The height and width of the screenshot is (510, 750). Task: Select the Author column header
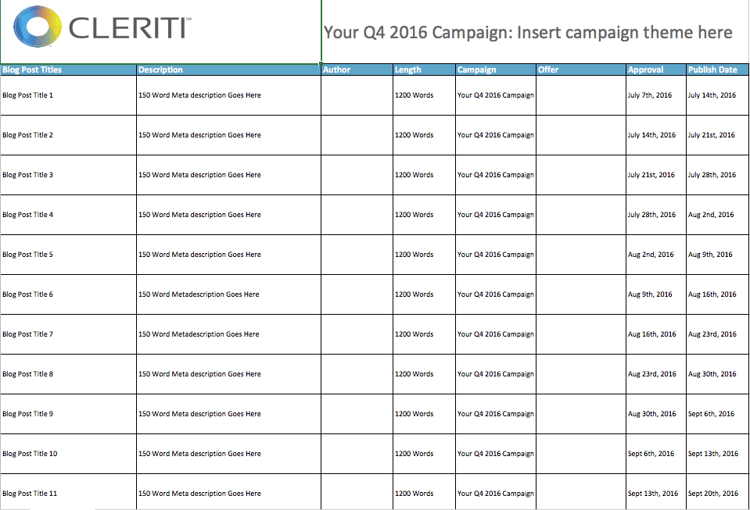coord(357,70)
